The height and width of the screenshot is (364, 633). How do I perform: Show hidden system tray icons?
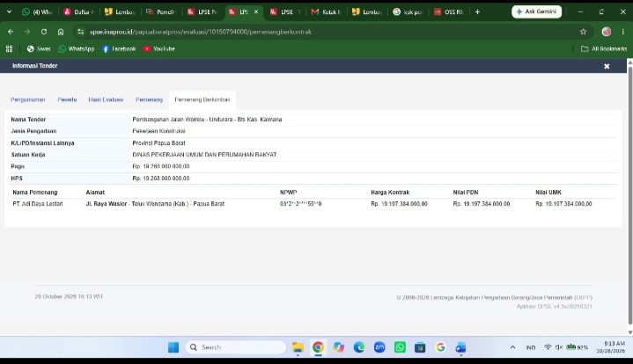(512, 347)
